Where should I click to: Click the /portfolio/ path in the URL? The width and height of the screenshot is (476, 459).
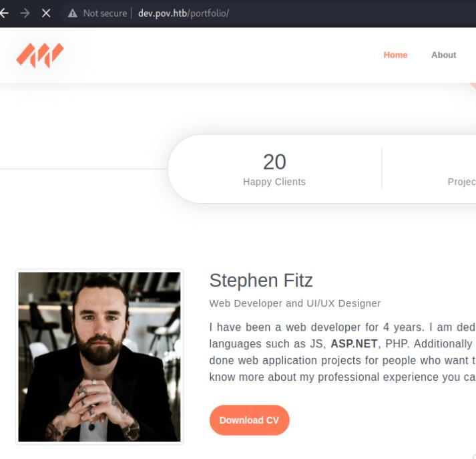tap(208, 13)
